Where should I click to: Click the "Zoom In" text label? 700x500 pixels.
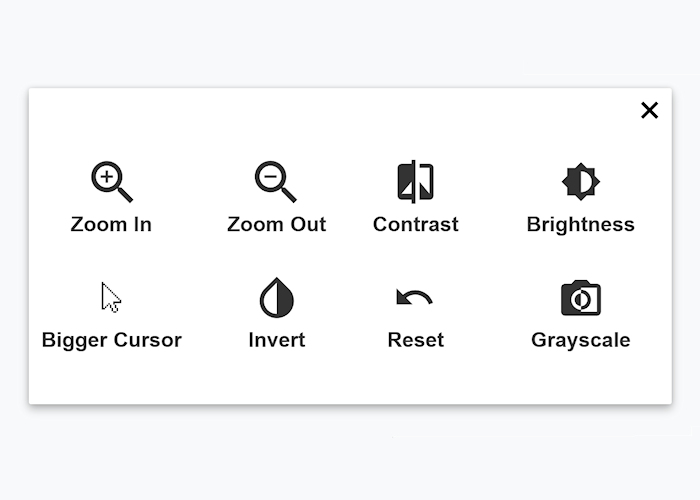tap(111, 224)
